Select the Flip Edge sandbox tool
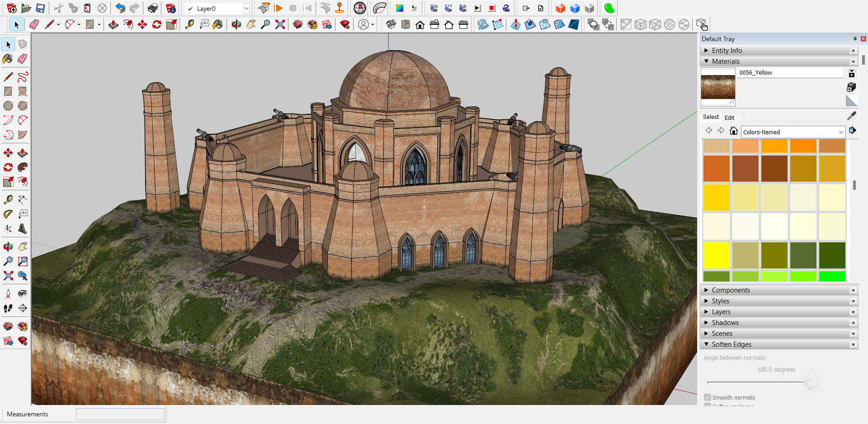The image size is (868, 424). [574, 24]
